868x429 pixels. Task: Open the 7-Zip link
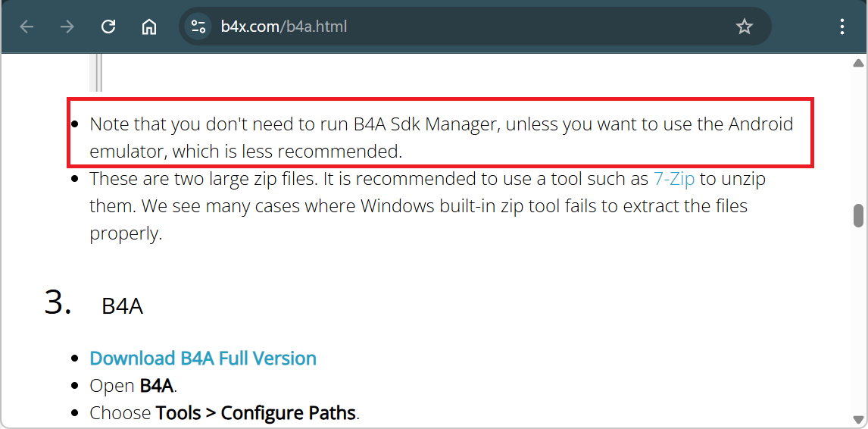click(x=673, y=180)
